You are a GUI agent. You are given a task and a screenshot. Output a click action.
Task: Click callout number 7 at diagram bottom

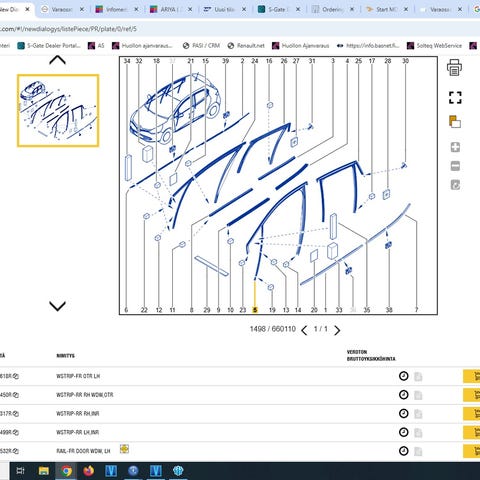click(416, 310)
